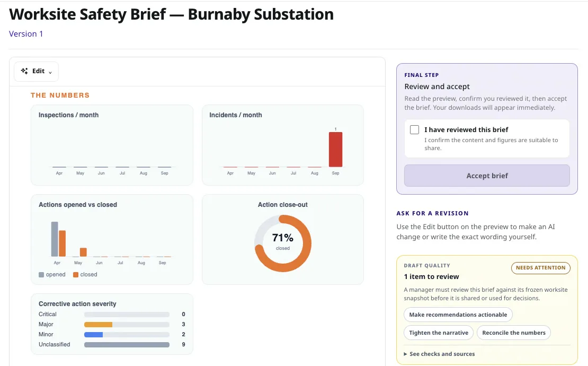Image resolution: width=588 pixels, height=366 pixels.
Task: Tick the I have reviewed this brief checkbox
Action: [414, 129]
